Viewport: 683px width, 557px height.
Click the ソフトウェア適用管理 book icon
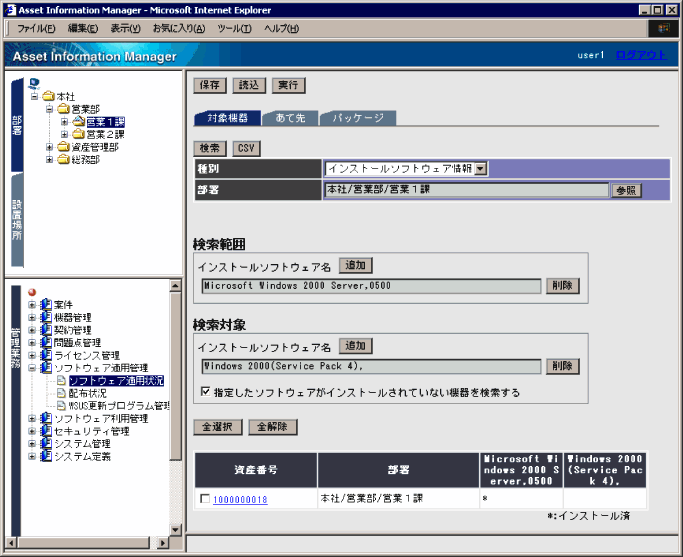[46, 368]
